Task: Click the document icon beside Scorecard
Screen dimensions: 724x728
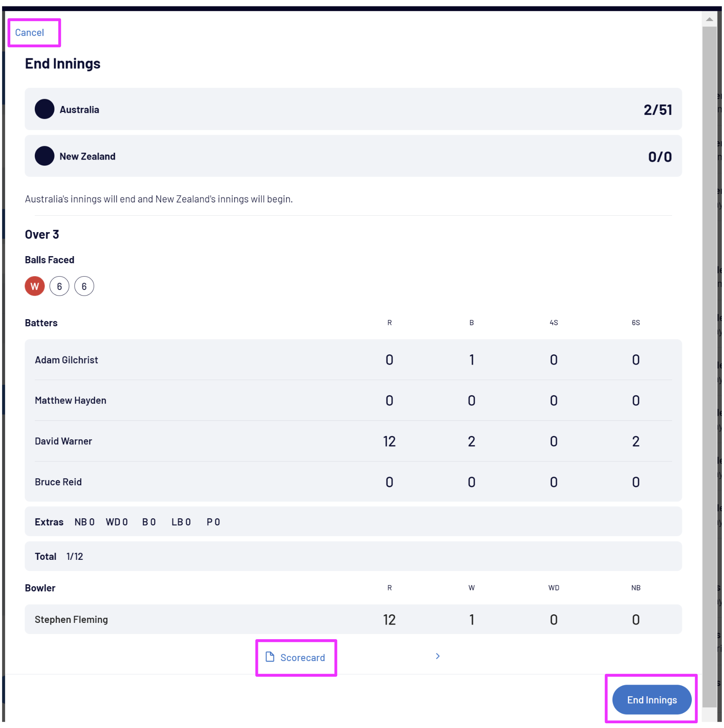Action: click(x=270, y=657)
